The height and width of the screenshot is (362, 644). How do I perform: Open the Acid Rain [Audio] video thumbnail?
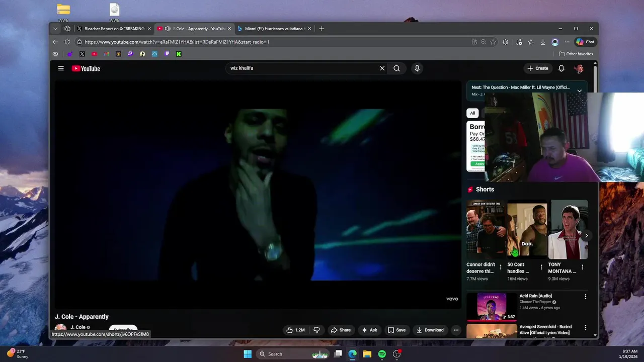[x=492, y=307]
